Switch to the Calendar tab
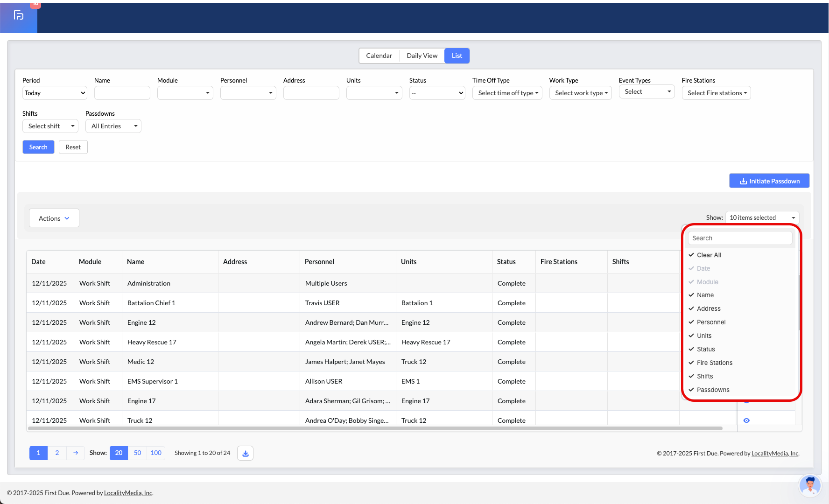 379,56
